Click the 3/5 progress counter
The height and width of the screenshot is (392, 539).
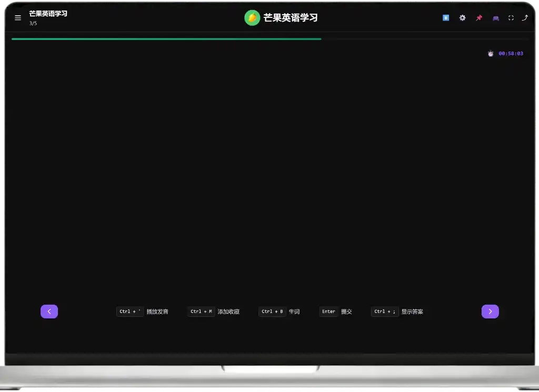click(33, 24)
